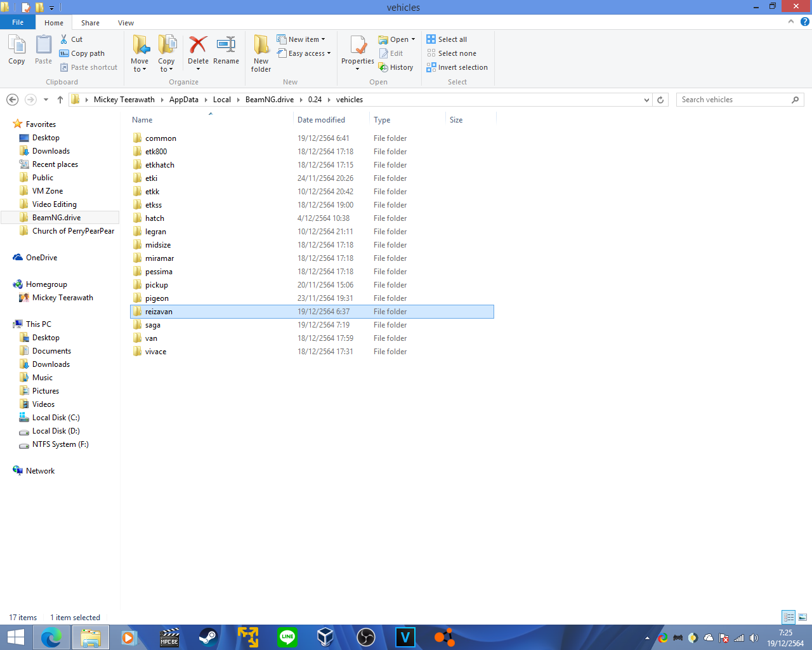The width and height of the screenshot is (812, 650).
Task: Select Network in the navigation pane
Action: (40, 471)
